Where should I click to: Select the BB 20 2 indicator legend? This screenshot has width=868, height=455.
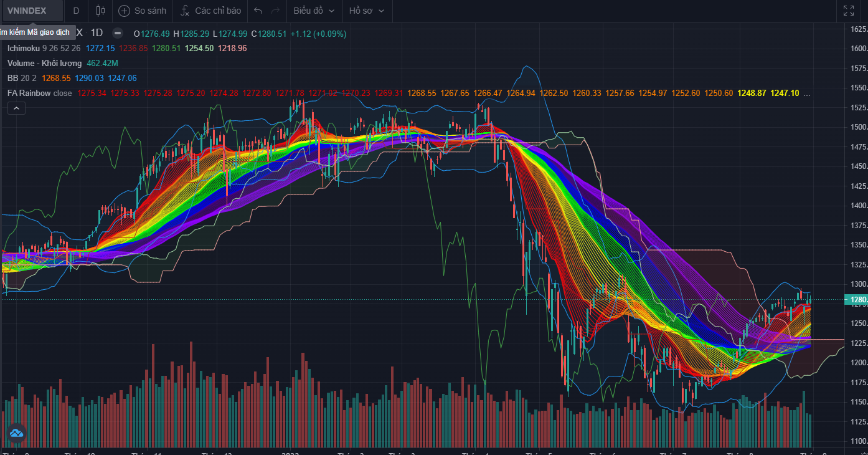(x=21, y=78)
